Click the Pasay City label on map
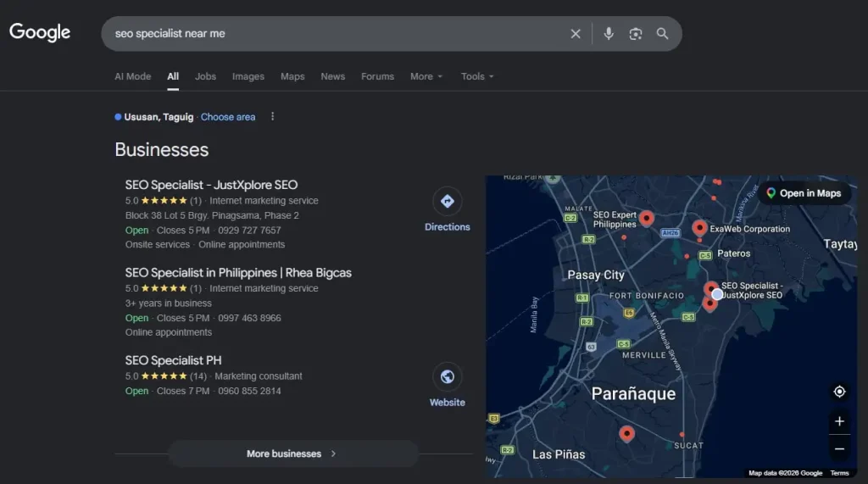 point(596,275)
